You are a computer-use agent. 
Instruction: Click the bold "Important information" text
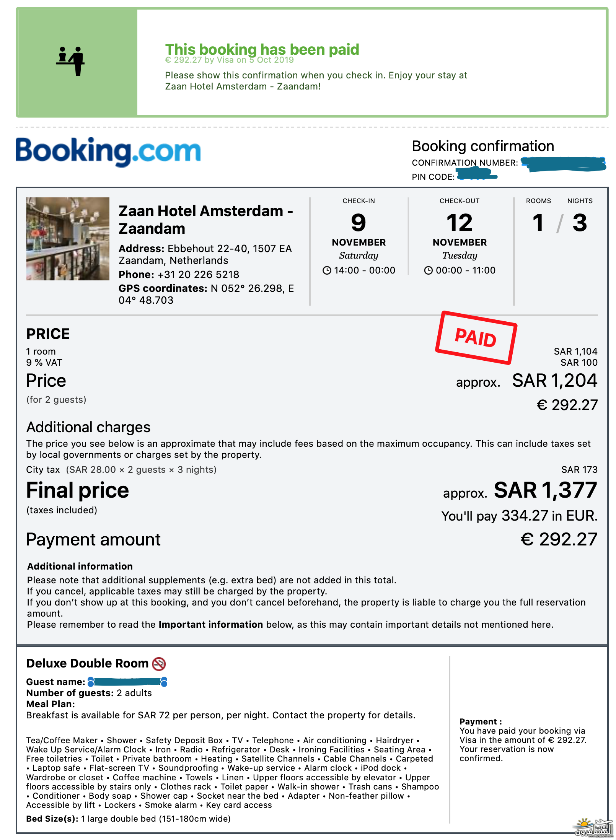click(x=211, y=625)
